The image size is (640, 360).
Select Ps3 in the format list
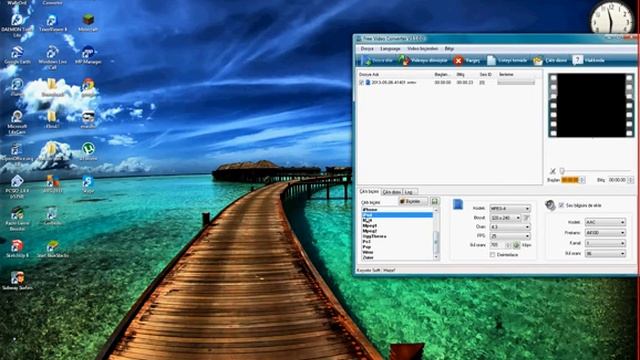click(397, 242)
